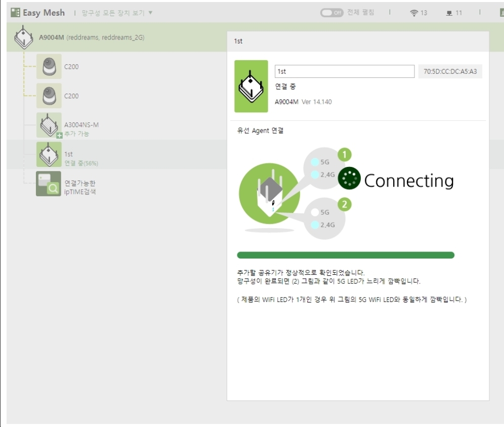Select the A3004NS-M router icon
This screenshot has height=427, width=504.
(x=49, y=125)
